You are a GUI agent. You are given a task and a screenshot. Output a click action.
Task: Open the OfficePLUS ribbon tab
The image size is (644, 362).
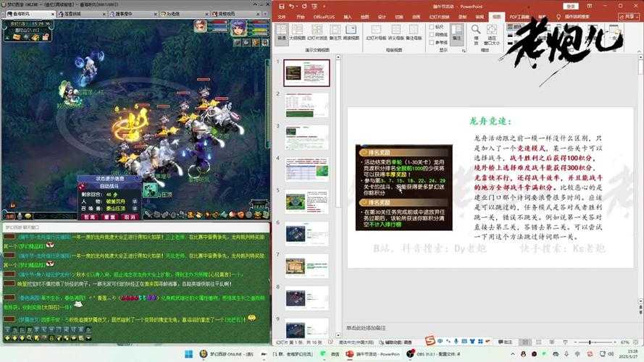coord(324,17)
